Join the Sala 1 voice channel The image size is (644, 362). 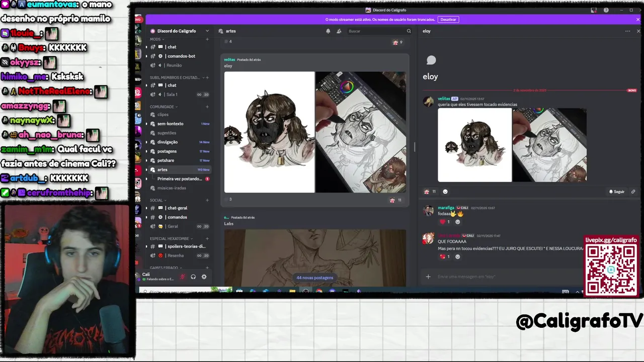tap(179, 95)
